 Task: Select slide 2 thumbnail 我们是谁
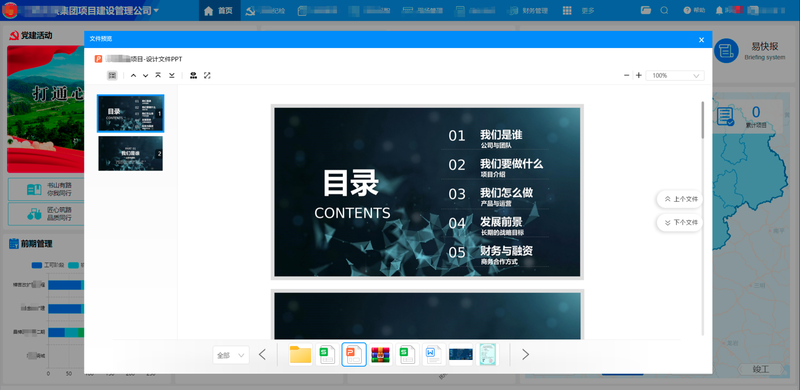131,153
